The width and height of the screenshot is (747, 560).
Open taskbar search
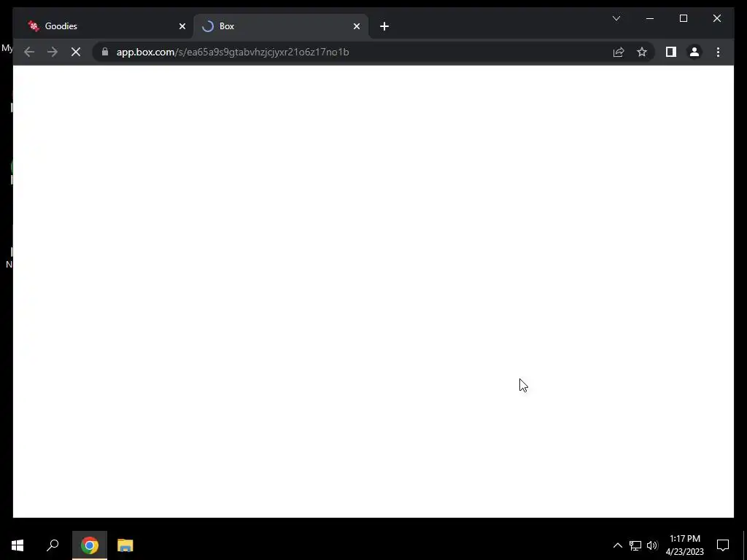point(53,545)
